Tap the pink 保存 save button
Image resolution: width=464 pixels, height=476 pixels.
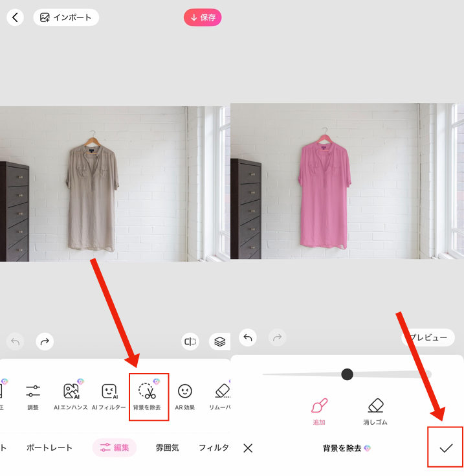[203, 17]
